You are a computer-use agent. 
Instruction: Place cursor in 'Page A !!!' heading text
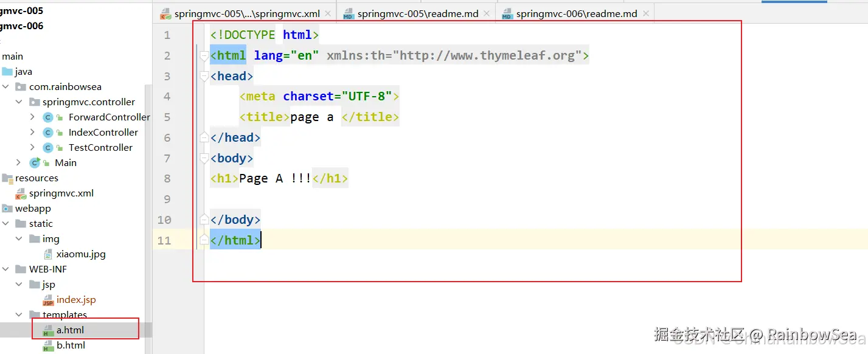point(275,178)
